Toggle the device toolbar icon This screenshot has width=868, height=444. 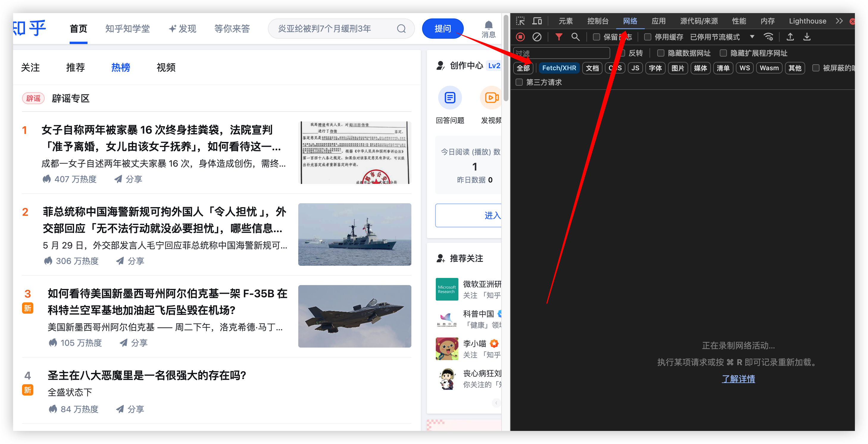(x=537, y=21)
